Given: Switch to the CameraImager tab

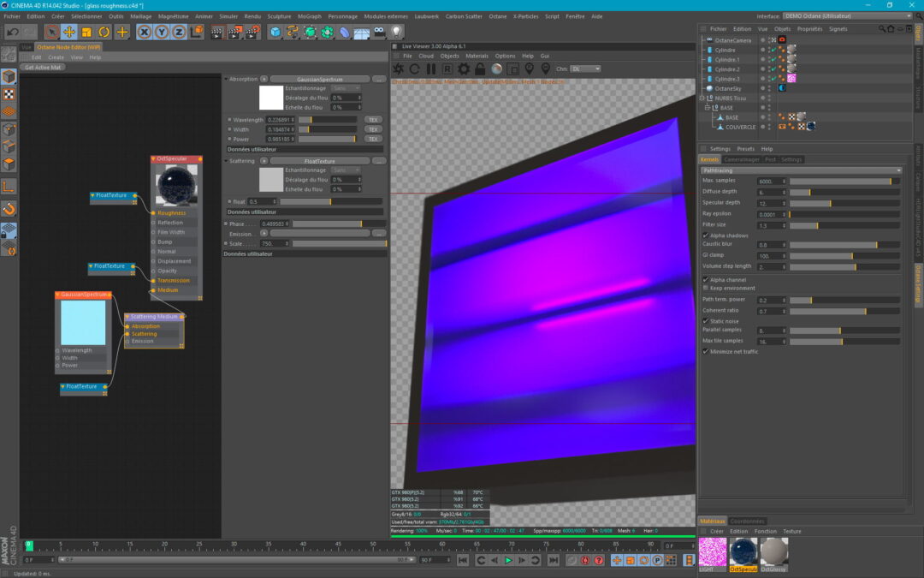Looking at the screenshot, I should (x=741, y=159).
